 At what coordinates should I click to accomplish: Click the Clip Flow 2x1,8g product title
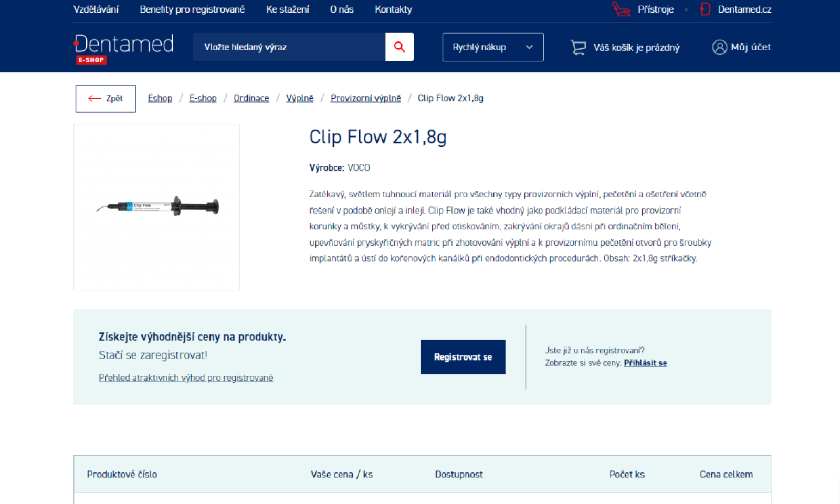point(378,137)
